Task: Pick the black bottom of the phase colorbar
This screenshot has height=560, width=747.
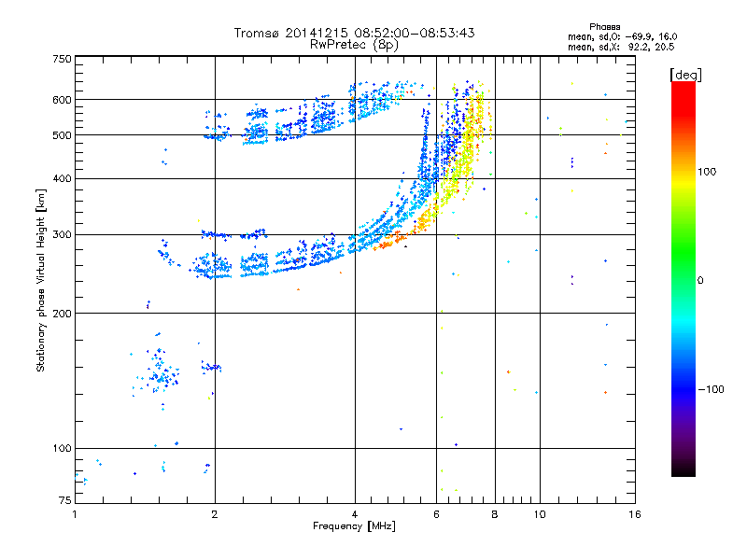Action: (x=684, y=470)
